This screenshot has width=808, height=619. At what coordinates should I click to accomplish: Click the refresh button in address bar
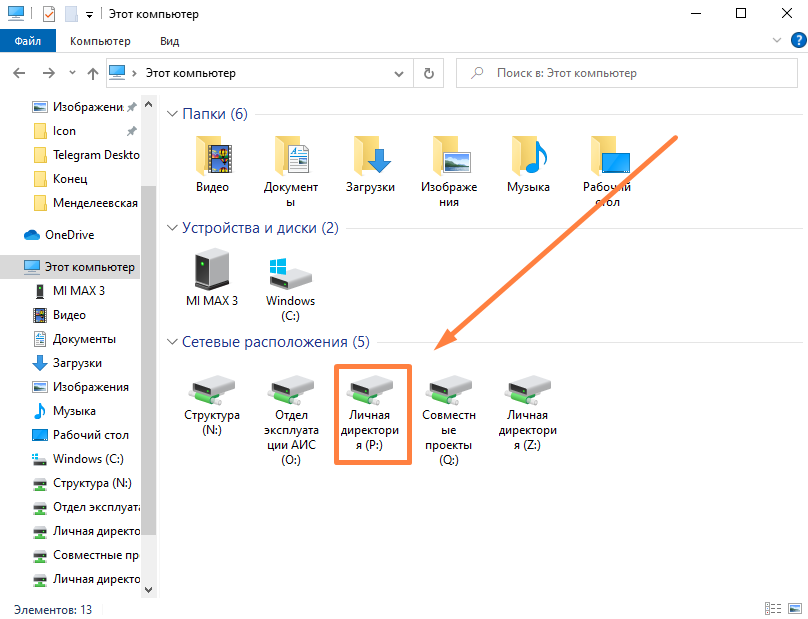pyautogui.click(x=428, y=73)
